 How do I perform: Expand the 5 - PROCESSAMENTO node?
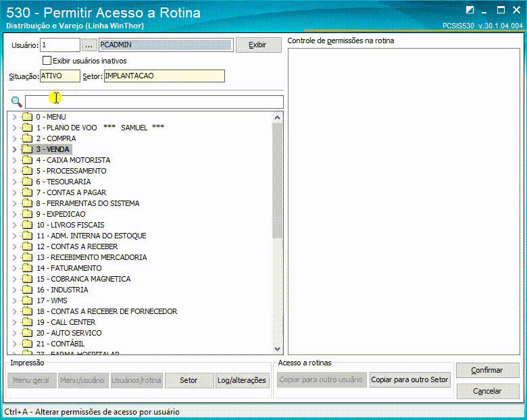click(x=14, y=171)
